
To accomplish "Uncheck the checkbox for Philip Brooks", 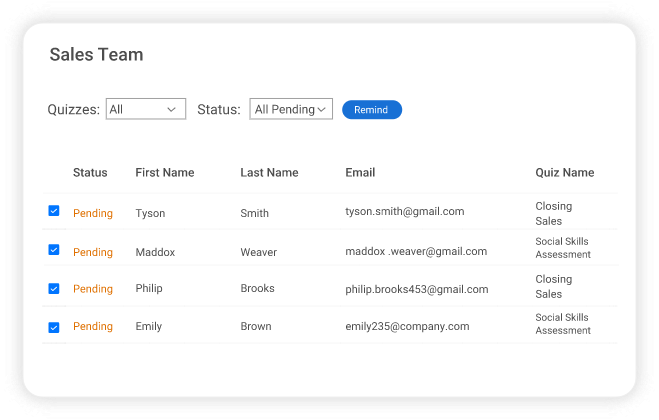I will pyautogui.click(x=54, y=288).
